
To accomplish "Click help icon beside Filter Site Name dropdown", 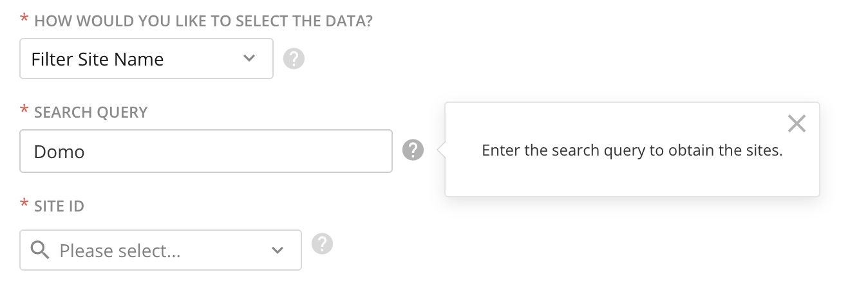I will click(x=294, y=59).
